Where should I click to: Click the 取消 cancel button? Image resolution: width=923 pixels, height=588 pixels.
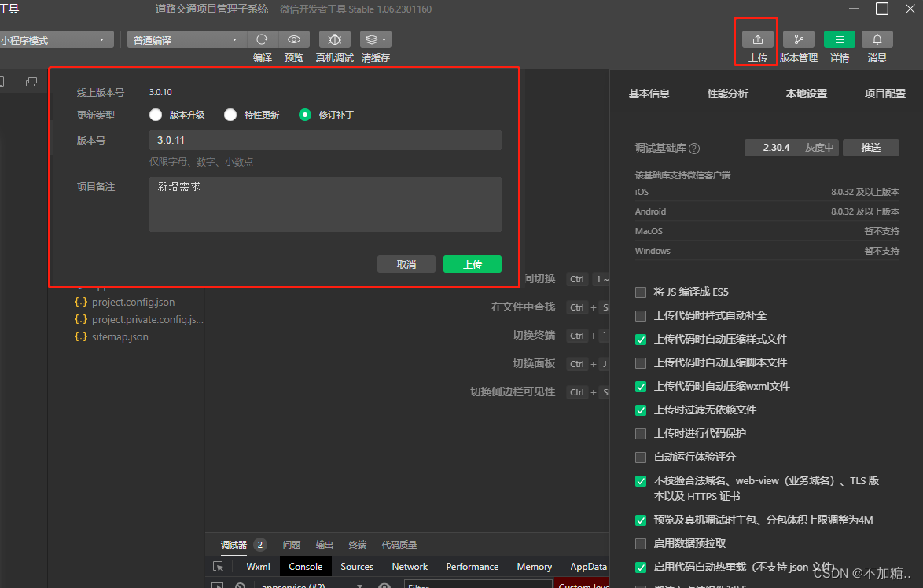(x=406, y=265)
